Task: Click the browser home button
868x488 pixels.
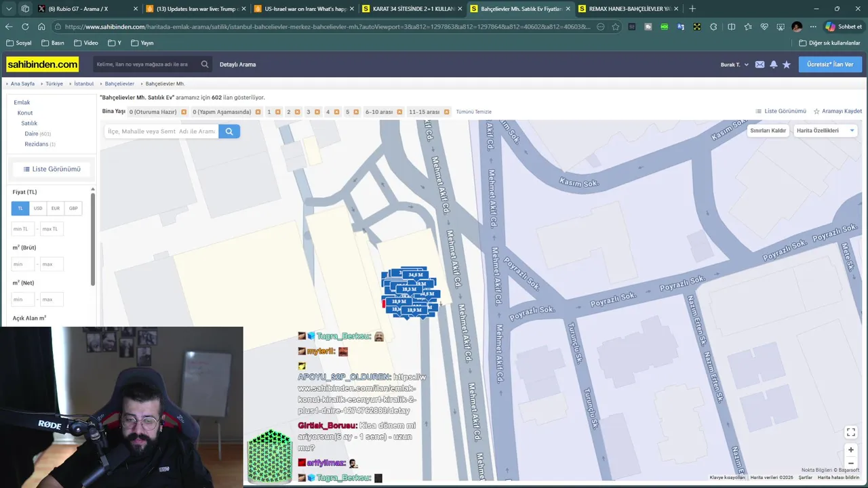Action: pos(41,26)
